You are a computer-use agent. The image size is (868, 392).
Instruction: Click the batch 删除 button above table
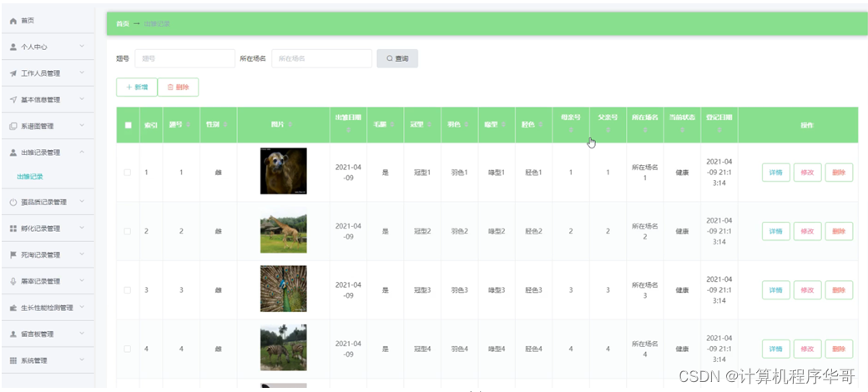point(179,88)
